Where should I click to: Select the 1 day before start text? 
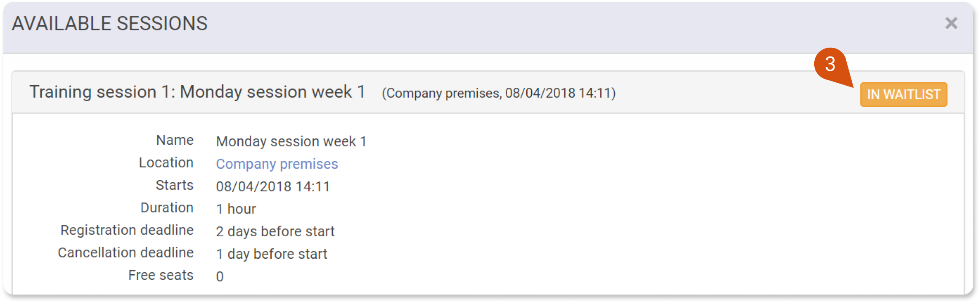[x=272, y=254]
